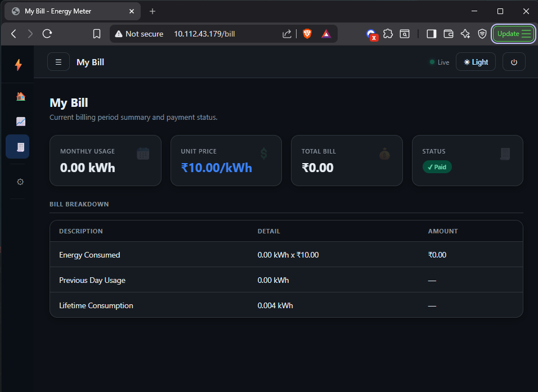Toggle the hamburger sidebar menu button
Screen dimensions: 538x392
(x=59, y=62)
